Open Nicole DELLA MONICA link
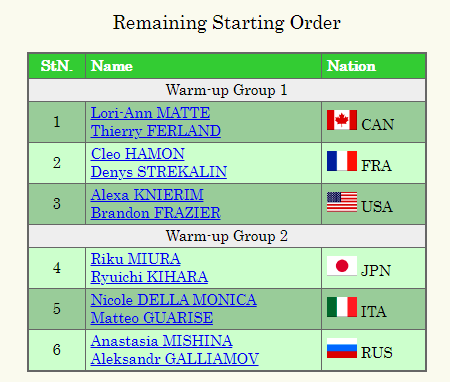 (174, 300)
